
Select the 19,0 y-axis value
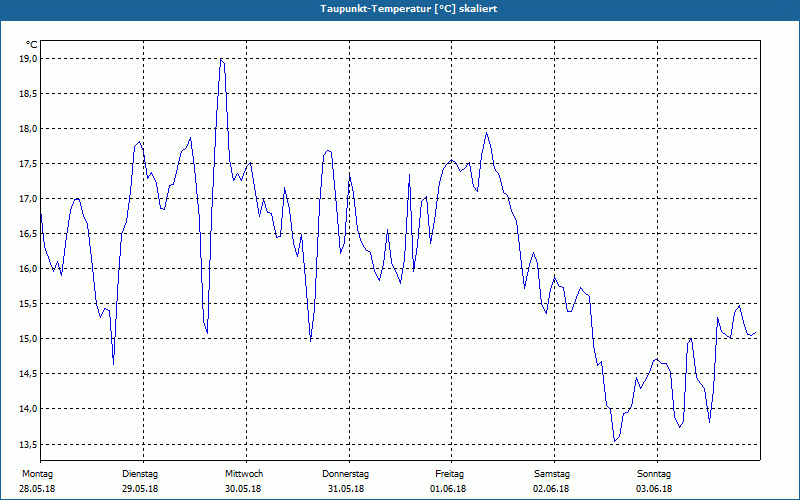pyautogui.click(x=29, y=59)
